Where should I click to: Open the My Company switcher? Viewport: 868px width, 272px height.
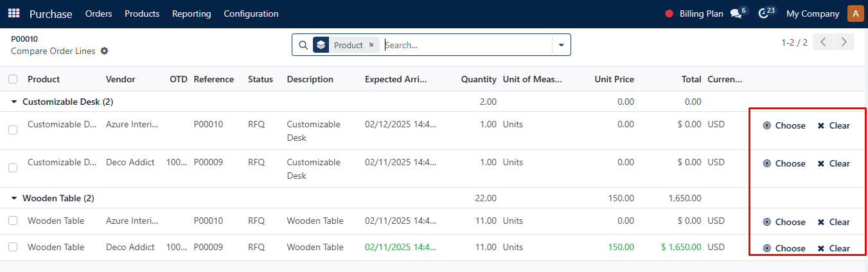coord(813,14)
